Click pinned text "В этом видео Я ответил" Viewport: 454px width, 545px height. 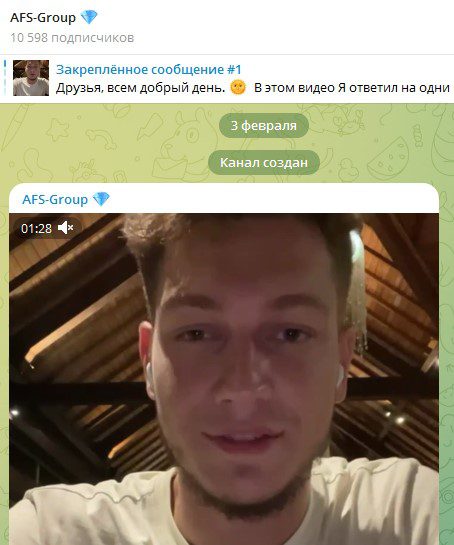(x=326, y=88)
